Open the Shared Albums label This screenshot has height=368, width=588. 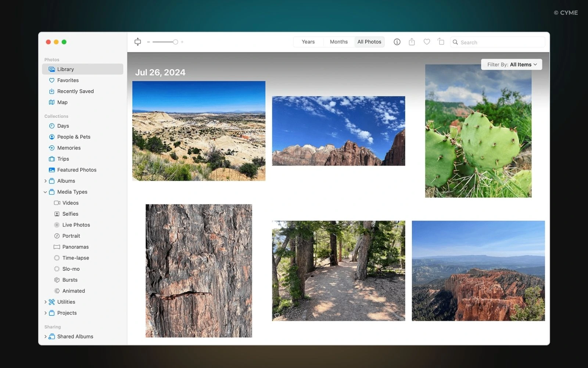click(x=75, y=337)
